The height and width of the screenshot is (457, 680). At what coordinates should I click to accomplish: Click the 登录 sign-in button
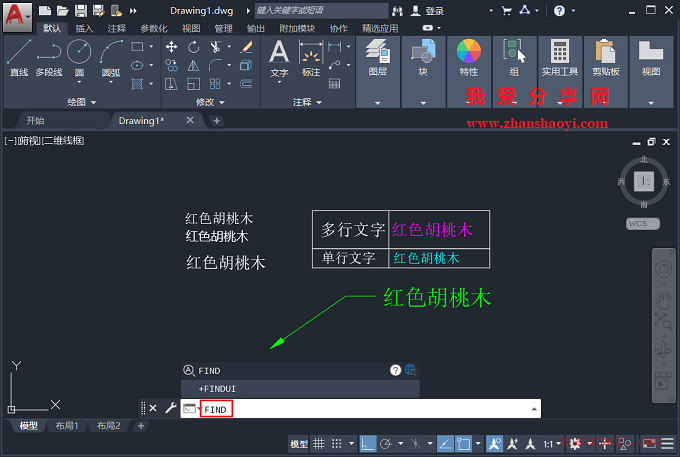(x=435, y=11)
